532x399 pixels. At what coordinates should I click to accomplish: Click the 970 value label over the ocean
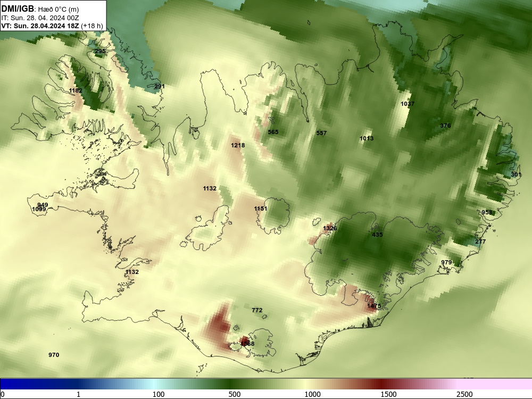54,355
